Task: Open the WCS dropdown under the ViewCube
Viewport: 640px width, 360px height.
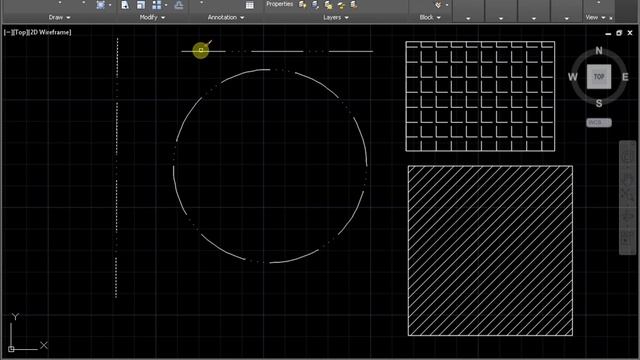Action: click(x=599, y=122)
